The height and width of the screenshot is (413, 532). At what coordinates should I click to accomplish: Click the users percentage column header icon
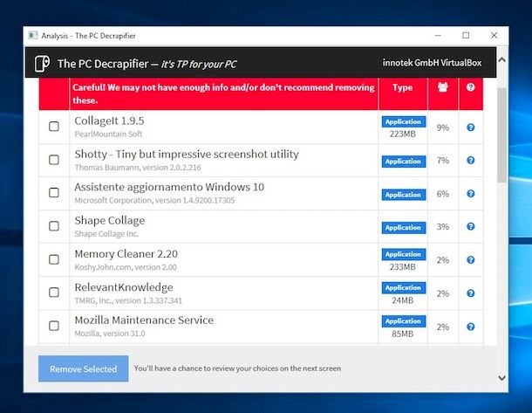coord(443,87)
